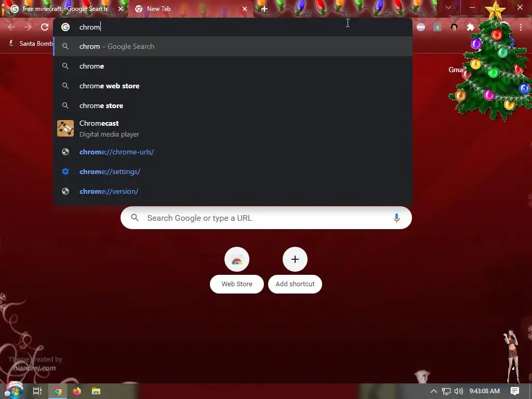Click the network icon in system tray

tap(446, 391)
